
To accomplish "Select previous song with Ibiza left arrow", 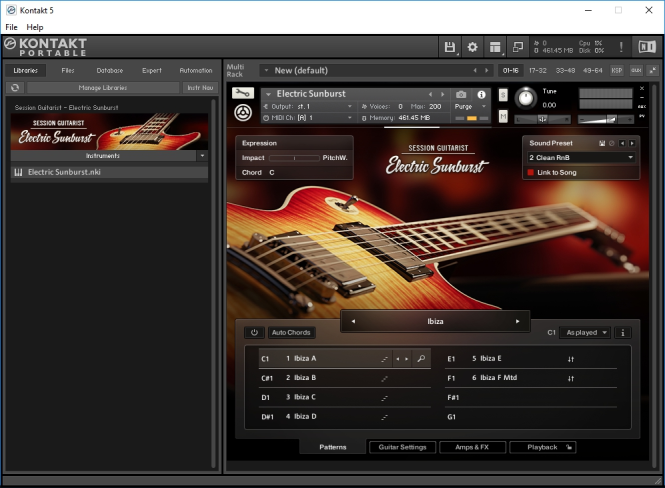I will [x=353, y=321].
